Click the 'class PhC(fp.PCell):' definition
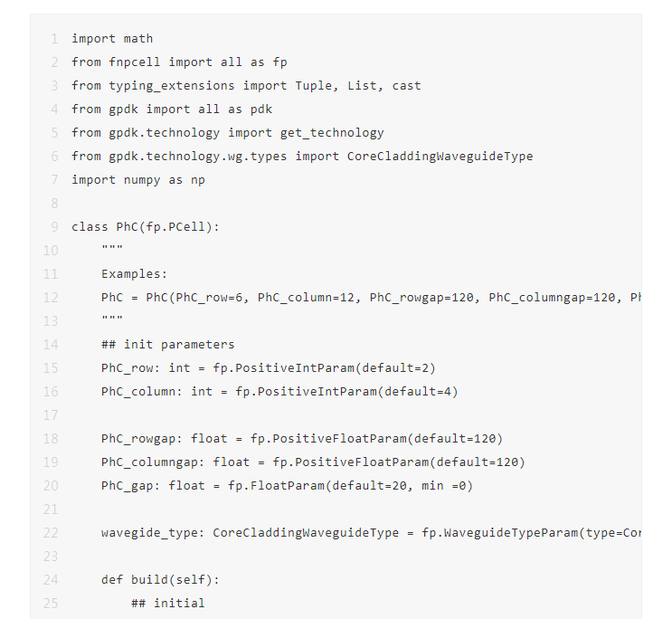Screen dimensions: 672x619 pos(146,227)
